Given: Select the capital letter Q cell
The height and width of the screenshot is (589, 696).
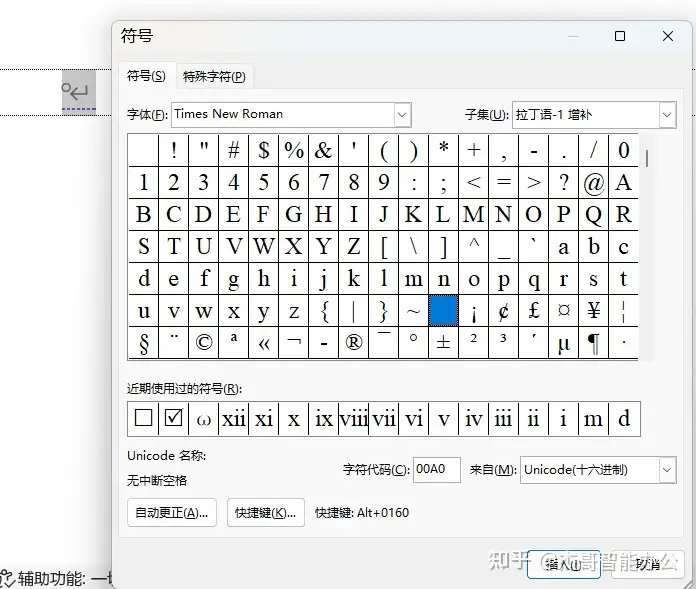Looking at the screenshot, I should 593,214.
